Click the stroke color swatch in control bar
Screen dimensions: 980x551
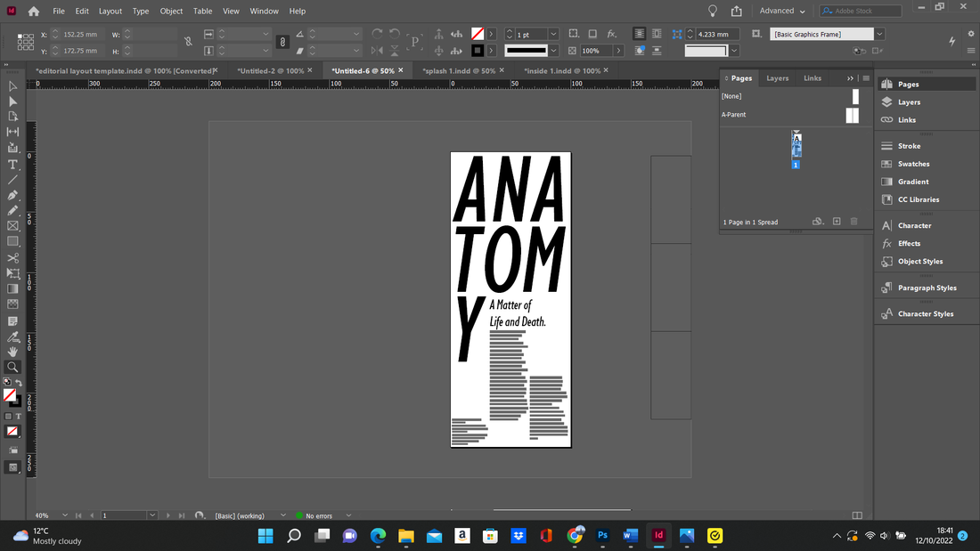[478, 51]
